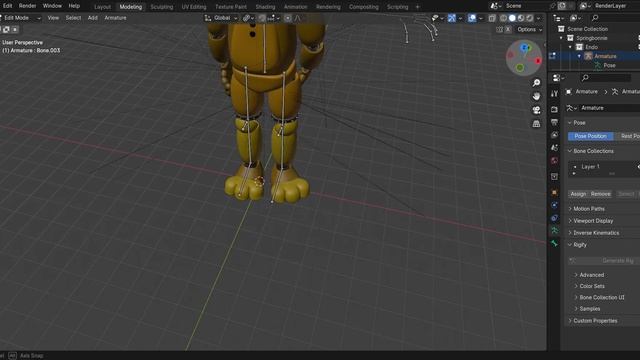The height and width of the screenshot is (360, 640).
Task: Click the zoom magnifier viewport icon
Action: click(536, 83)
